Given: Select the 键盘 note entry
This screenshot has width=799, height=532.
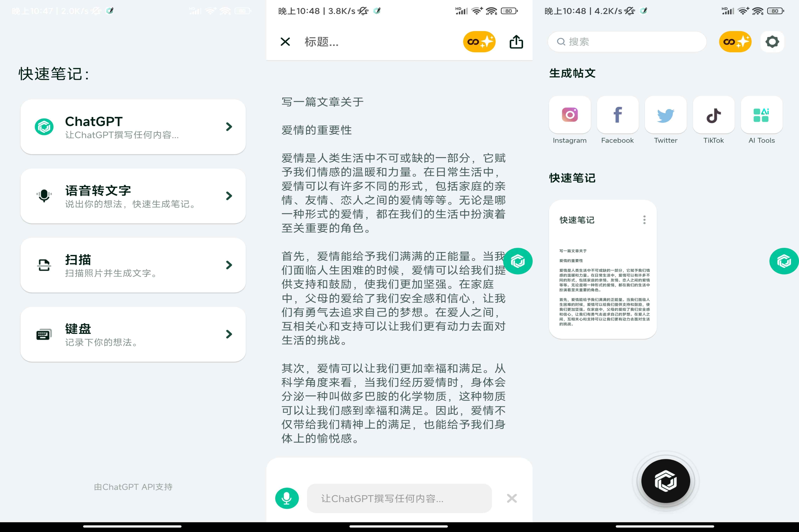Looking at the screenshot, I should tap(133, 334).
